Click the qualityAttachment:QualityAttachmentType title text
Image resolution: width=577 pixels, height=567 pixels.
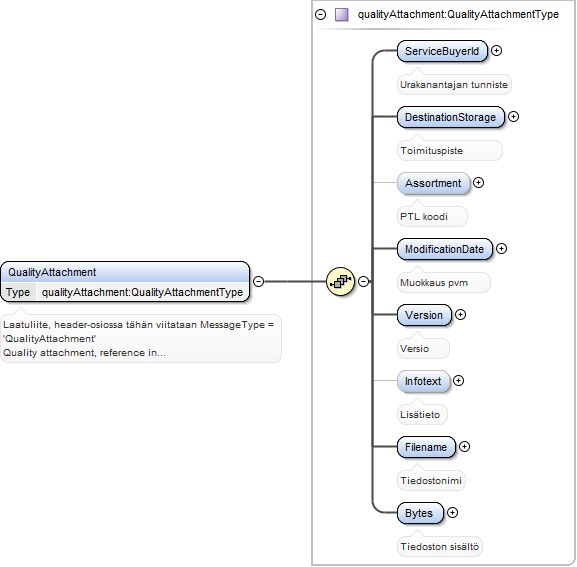[x=458, y=14]
